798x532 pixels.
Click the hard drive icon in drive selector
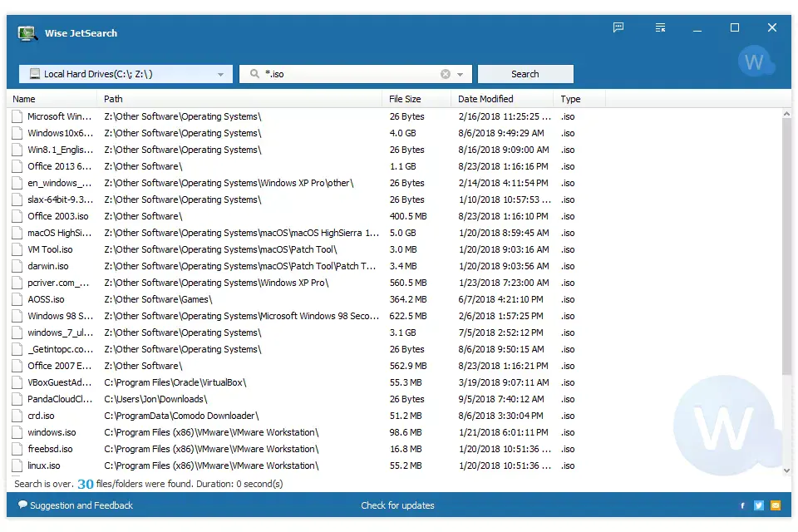tap(35, 74)
